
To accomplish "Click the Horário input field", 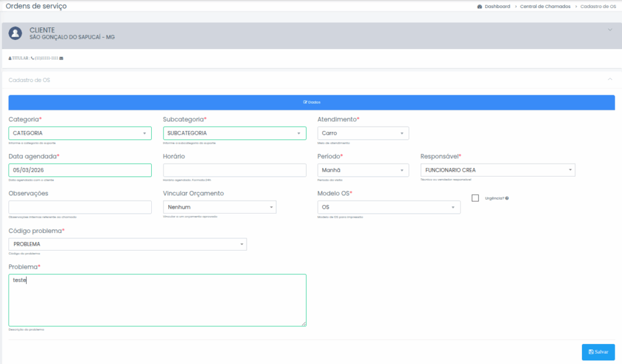I will (x=234, y=170).
